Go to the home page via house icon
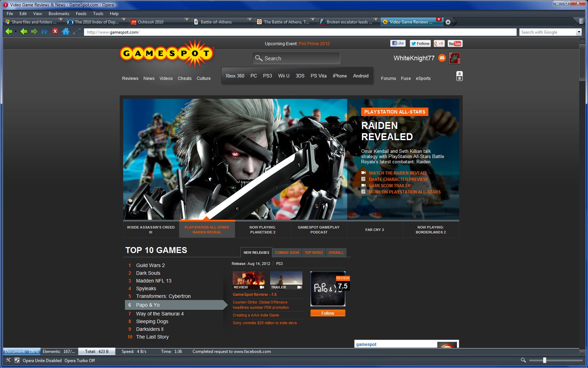Screen dimensions: 588x368 [x=65, y=32]
